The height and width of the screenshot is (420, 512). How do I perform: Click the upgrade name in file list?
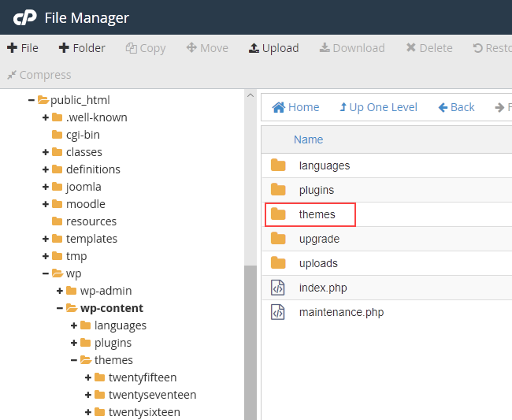click(319, 239)
